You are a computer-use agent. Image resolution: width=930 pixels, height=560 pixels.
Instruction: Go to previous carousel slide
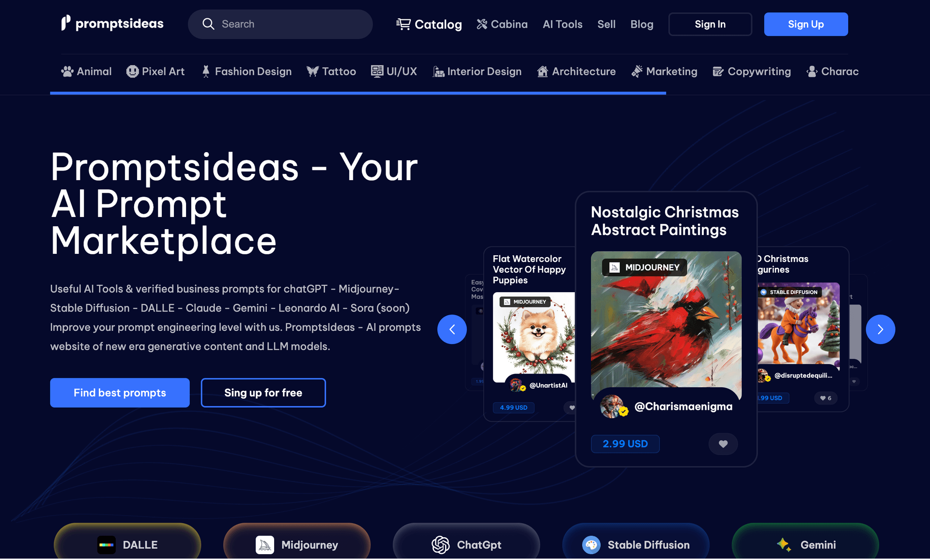[x=452, y=329]
